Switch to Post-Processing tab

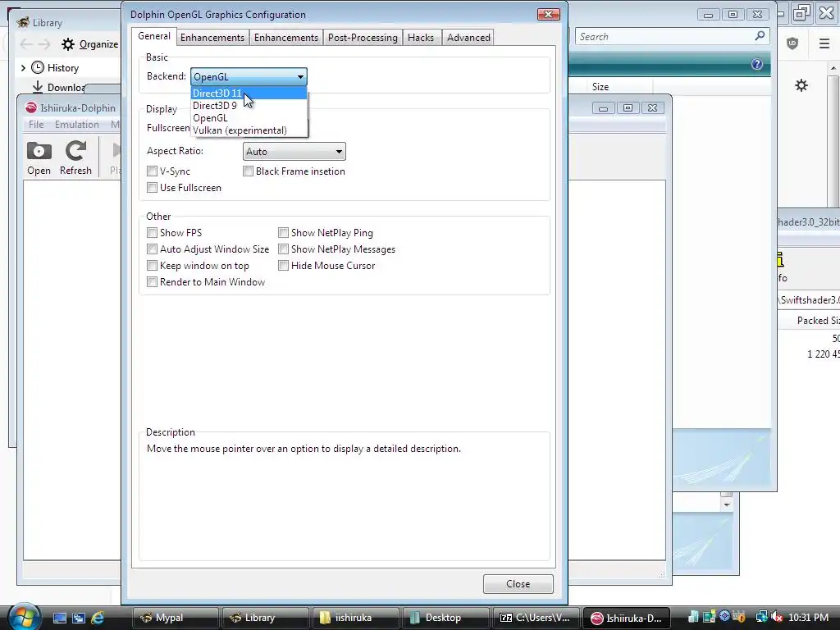pyautogui.click(x=363, y=38)
